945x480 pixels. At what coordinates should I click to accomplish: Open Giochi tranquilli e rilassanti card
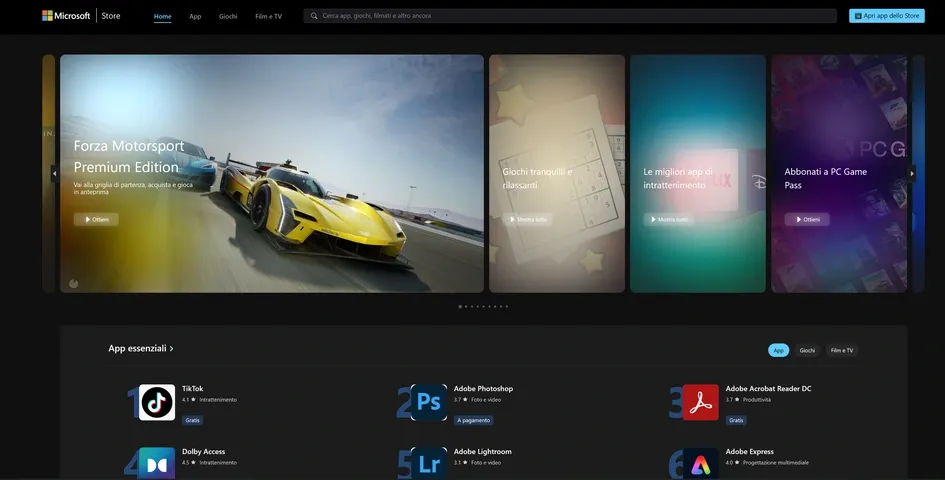(557, 174)
